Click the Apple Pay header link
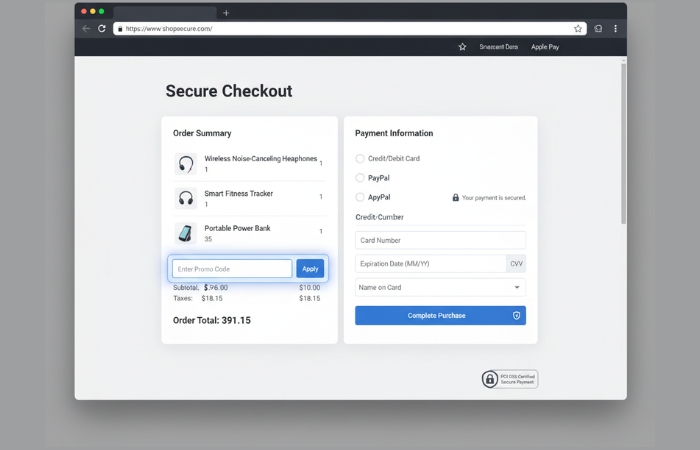 coord(545,47)
